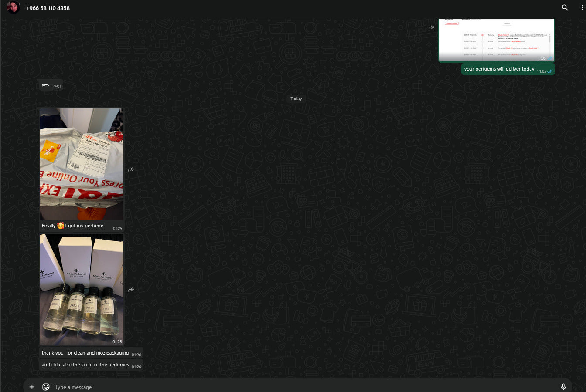Screen dimensions: 586x392
Task: Open the sent tracking screenshot image
Action: pyautogui.click(x=496, y=40)
